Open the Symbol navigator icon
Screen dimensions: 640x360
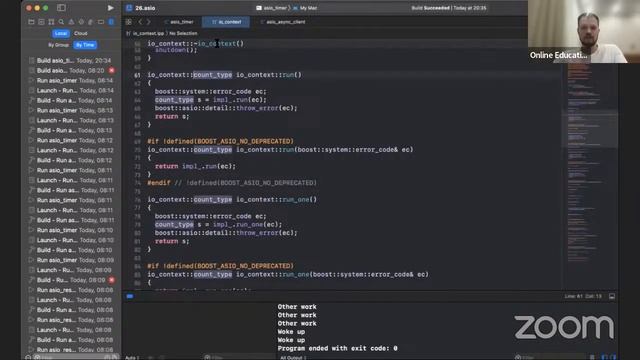click(51, 22)
